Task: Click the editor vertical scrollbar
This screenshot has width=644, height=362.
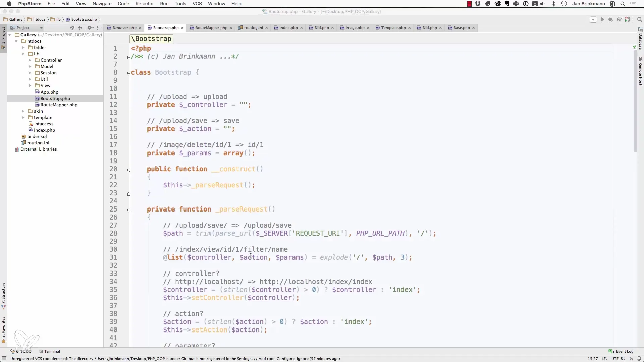Action: coord(635,101)
